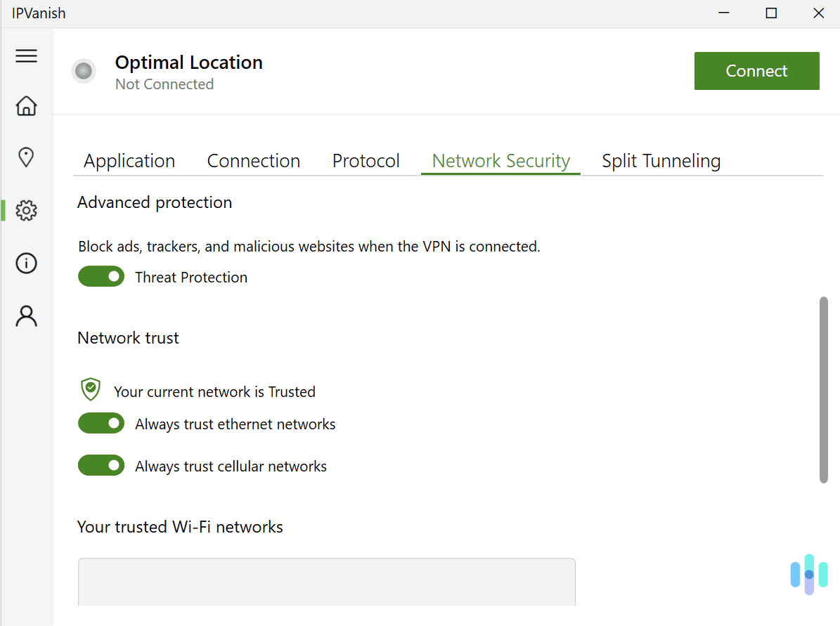Navigate to the Home screen icon
Viewport: 840px width, 626px height.
[x=26, y=105]
